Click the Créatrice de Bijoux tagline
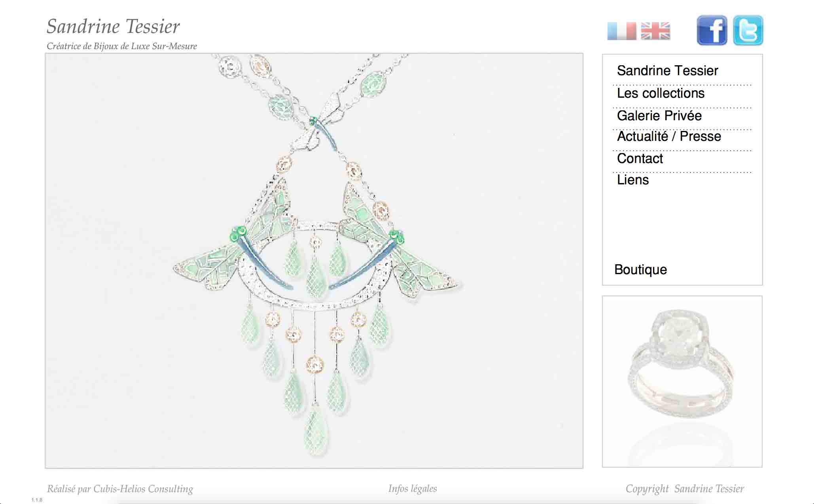This screenshot has height=504, width=814. click(122, 46)
